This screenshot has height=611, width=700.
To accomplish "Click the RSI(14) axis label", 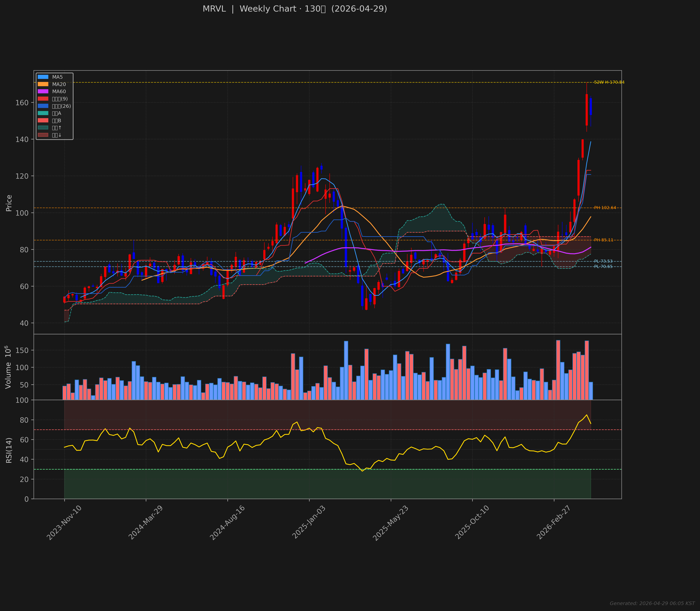I will click(9, 450).
